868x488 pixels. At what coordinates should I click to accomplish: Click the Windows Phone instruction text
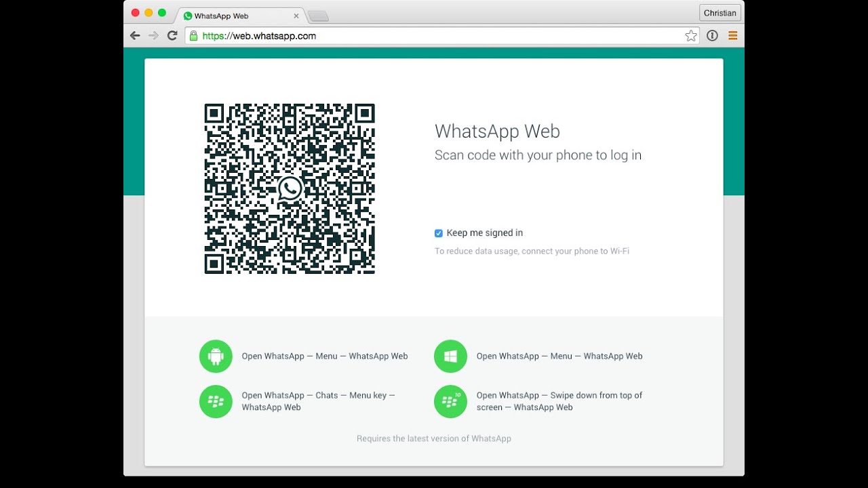559,356
